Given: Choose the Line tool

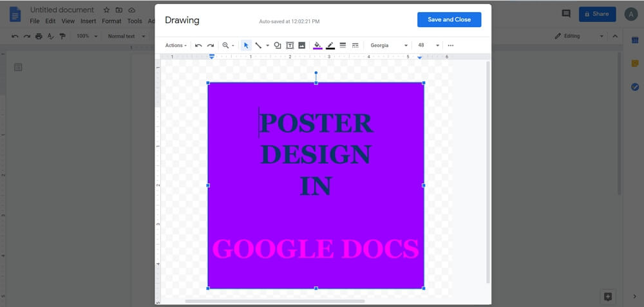Looking at the screenshot, I should pyautogui.click(x=258, y=46).
